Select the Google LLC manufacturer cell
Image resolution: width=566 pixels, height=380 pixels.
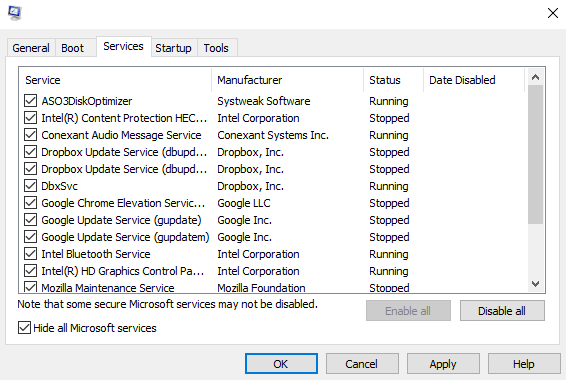click(x=244, y=203)
